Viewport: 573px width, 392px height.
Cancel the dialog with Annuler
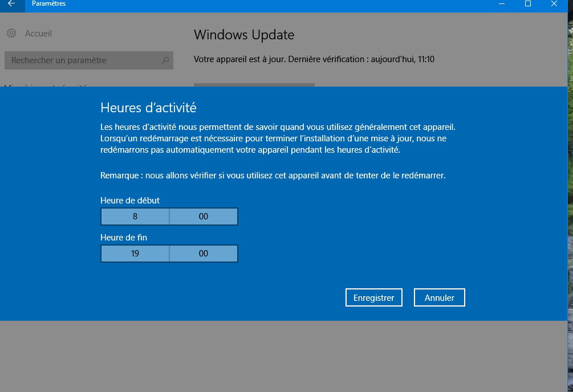[x=439, y=297]
